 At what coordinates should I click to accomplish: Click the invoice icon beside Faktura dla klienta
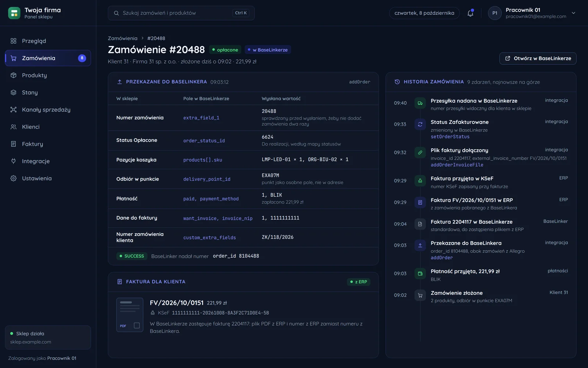[119, 282]
